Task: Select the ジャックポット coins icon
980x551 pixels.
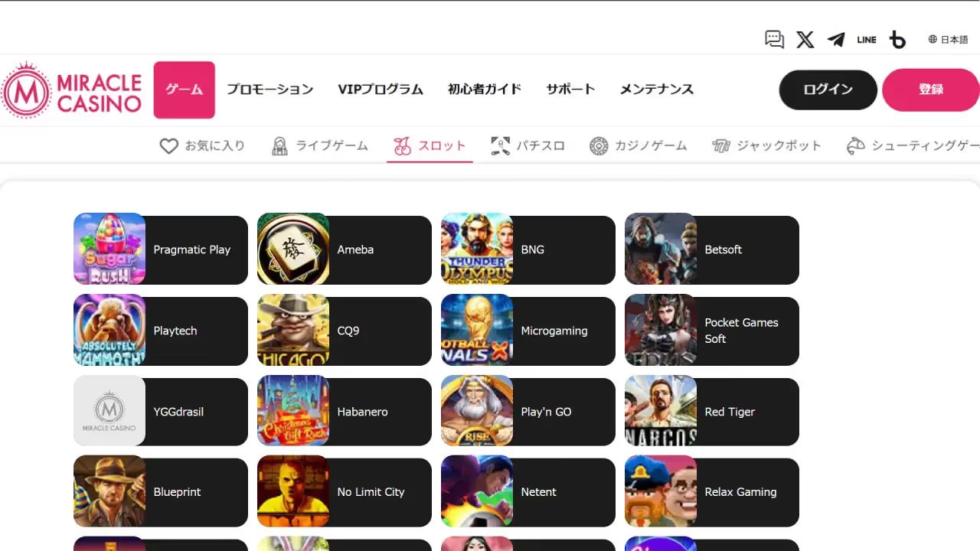Action: coord(720,145)
